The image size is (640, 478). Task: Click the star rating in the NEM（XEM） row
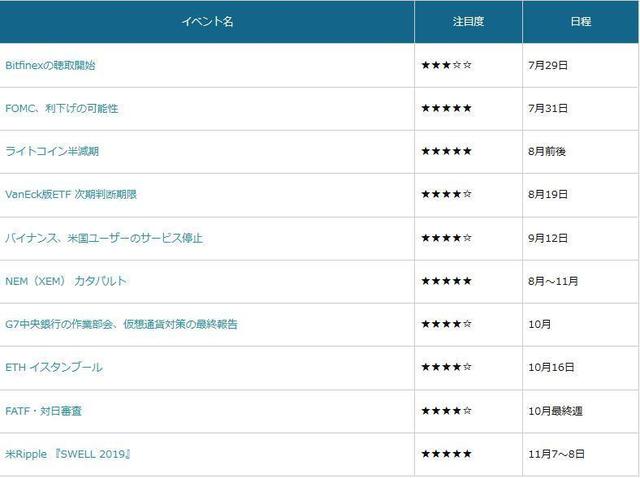click(447, 280)
